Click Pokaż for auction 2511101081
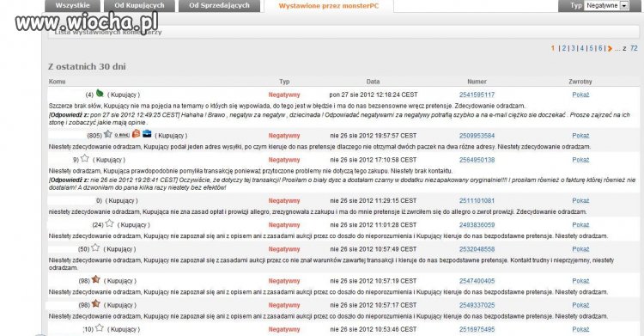Image resolution: width=644 pixels, height=336 pixels. [x=580, y=201]
